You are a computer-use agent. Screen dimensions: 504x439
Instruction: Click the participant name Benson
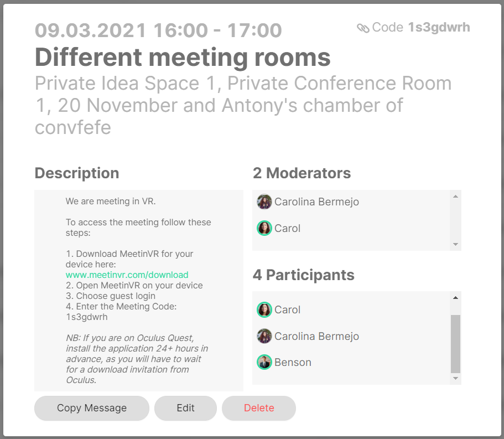pos(293,361)
